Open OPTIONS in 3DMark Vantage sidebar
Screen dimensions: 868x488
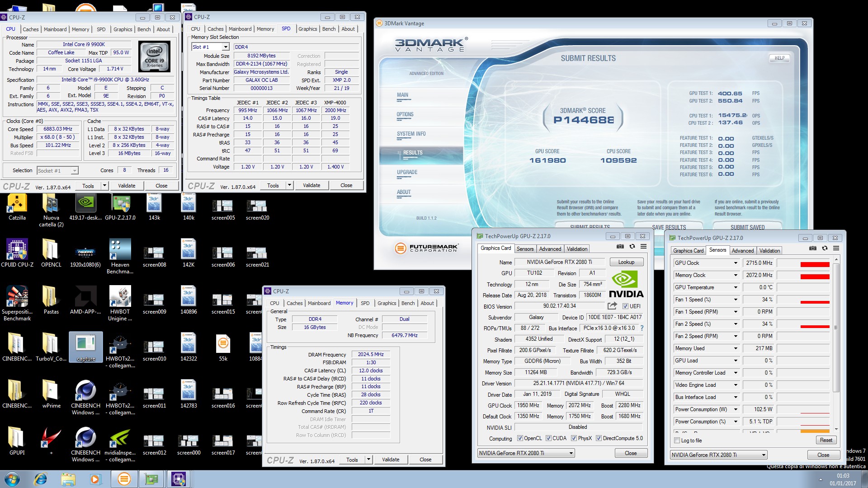405,114
